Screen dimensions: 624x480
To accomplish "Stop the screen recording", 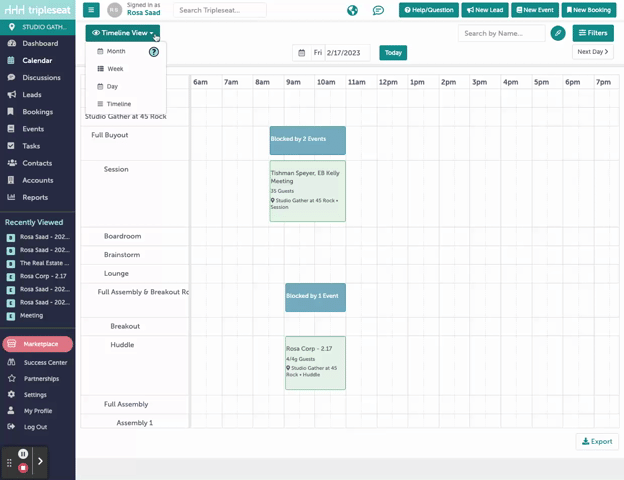I will coord(23,468).
